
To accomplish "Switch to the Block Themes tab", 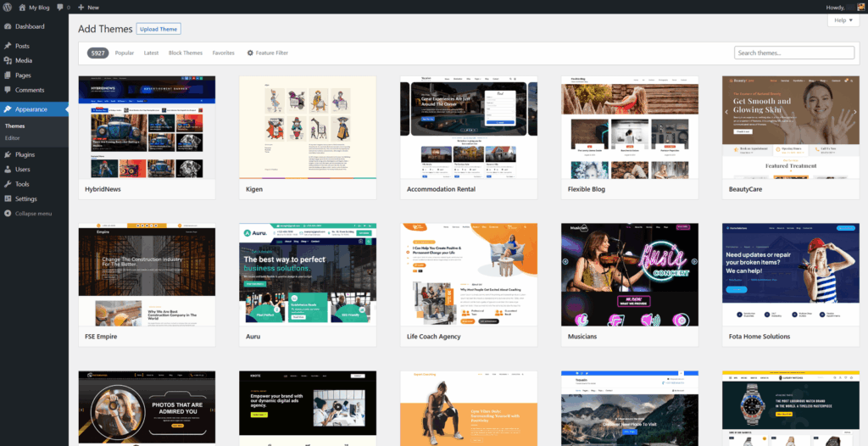I will (186, 53).
